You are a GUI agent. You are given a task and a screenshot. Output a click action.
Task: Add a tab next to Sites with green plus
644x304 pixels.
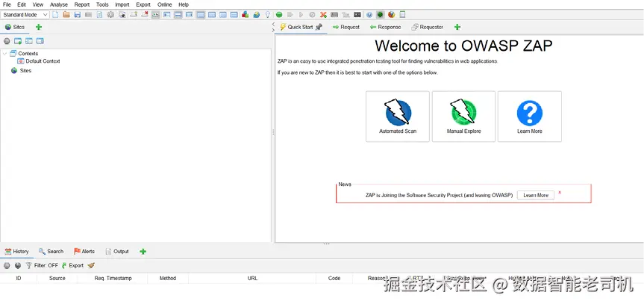pos(39,27)
